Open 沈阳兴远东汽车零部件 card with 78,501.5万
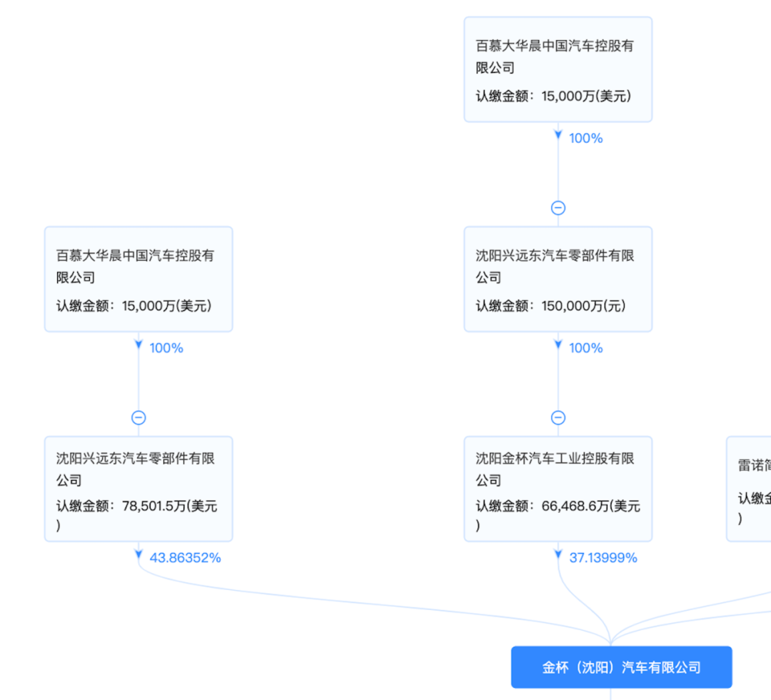Screen dimensions: 771x700 138,489
